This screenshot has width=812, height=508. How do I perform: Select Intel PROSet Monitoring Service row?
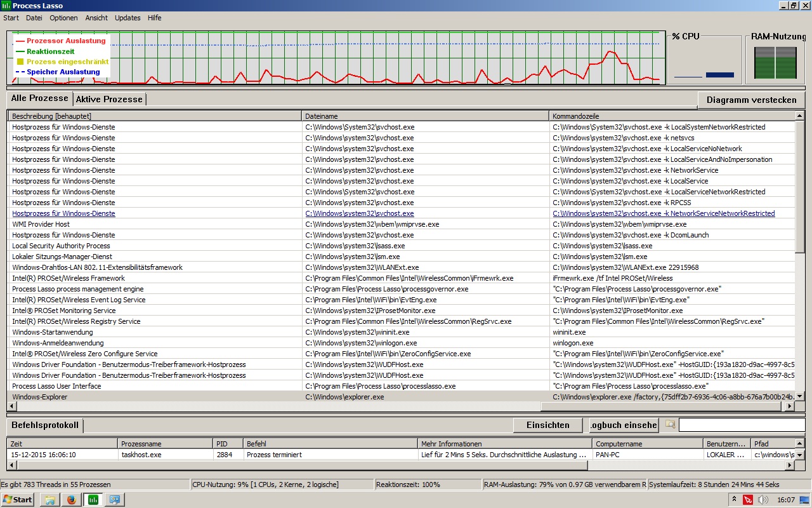pos(401,311)
